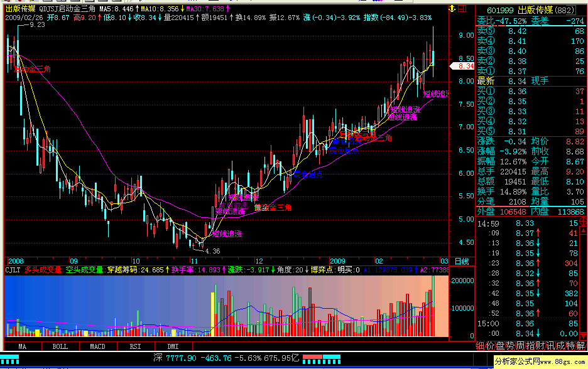Click the red crosshair circle icon beside tick list
This screenshot has width=588, height=369.
click(583, 222)
